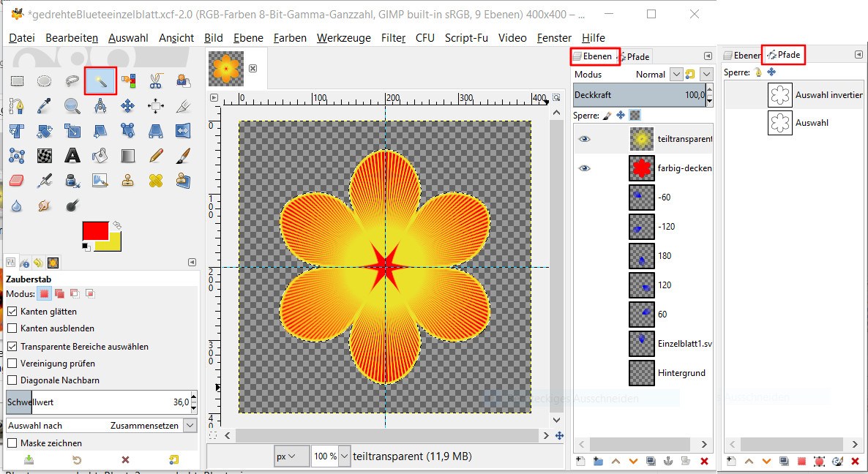Uncheck 'Kanten glätten' option
This screenshot has height=474, width=868.
pos(12,312)
